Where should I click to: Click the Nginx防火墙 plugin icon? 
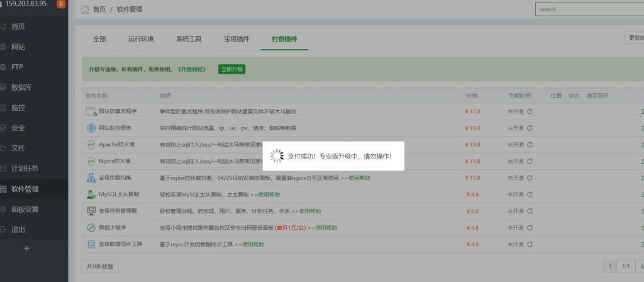[x=91, y=161]
